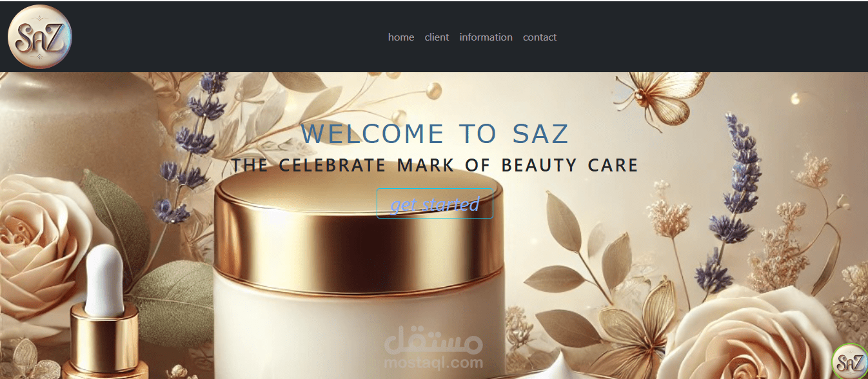Screen dimensions: 868x379
Task: Click the Arabic مستقل watermark logo
Action: pyautogui.click(x=433, y=341)
